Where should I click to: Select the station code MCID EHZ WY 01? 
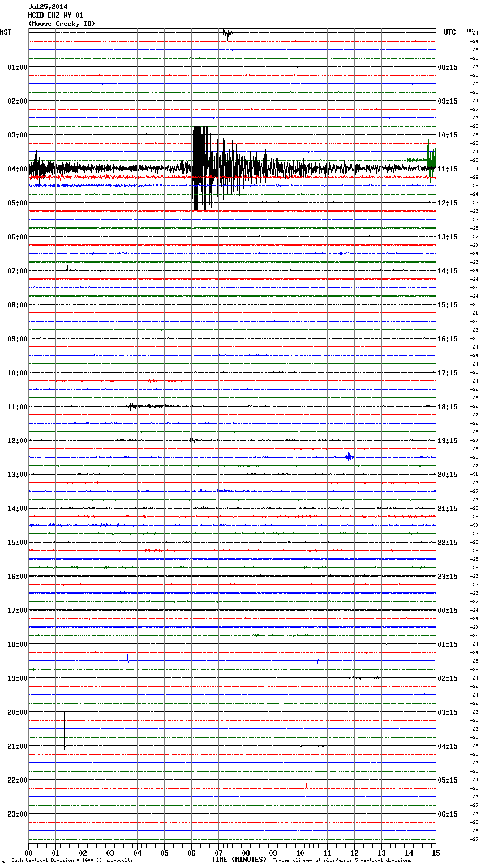click(56, 15)
